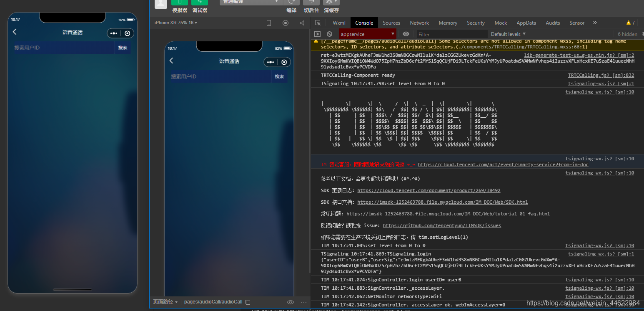Image resolution: width=644 pixels, height=311 pixels.
Task: Open the github TIMSDK issues link
Action: pyautogui.click(x=442, y=225)
